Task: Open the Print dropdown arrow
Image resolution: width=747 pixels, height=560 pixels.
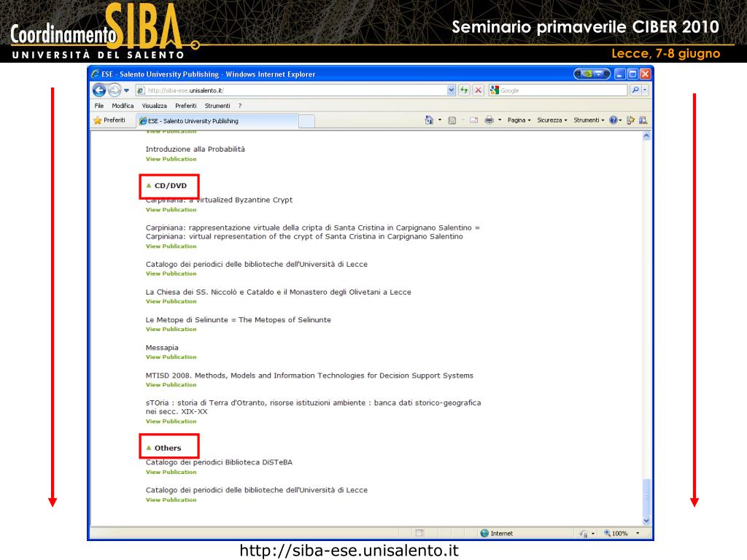Action: coord(499,120)
